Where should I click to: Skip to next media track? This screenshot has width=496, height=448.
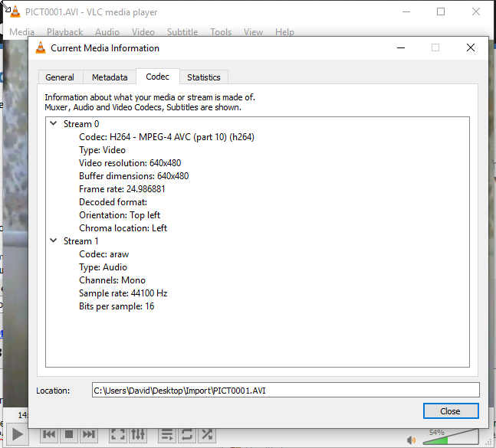[89, 435]
